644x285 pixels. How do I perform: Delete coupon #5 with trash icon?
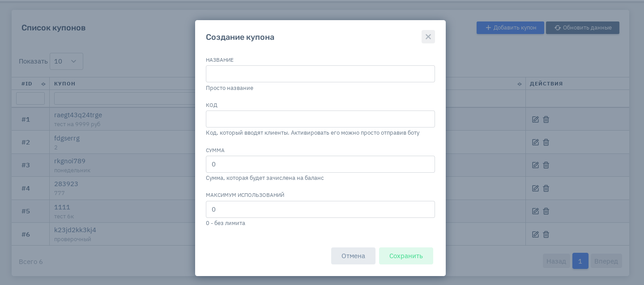click(x=546, y=211)
